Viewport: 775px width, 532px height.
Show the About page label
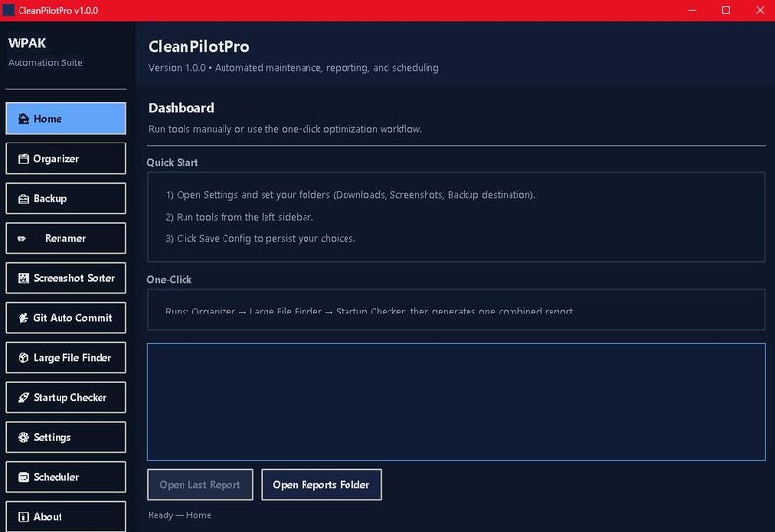[x=48, y=517]
